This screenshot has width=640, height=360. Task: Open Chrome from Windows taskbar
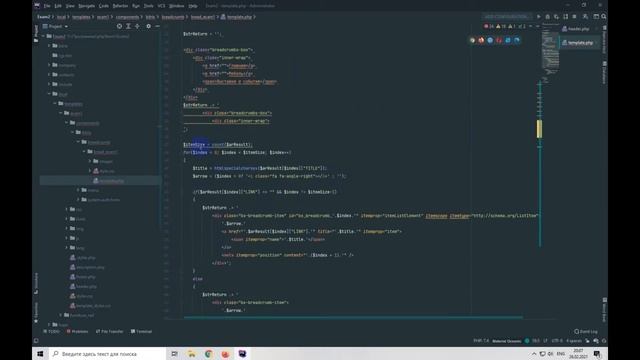pyautogui.click(x=209, y=354)
